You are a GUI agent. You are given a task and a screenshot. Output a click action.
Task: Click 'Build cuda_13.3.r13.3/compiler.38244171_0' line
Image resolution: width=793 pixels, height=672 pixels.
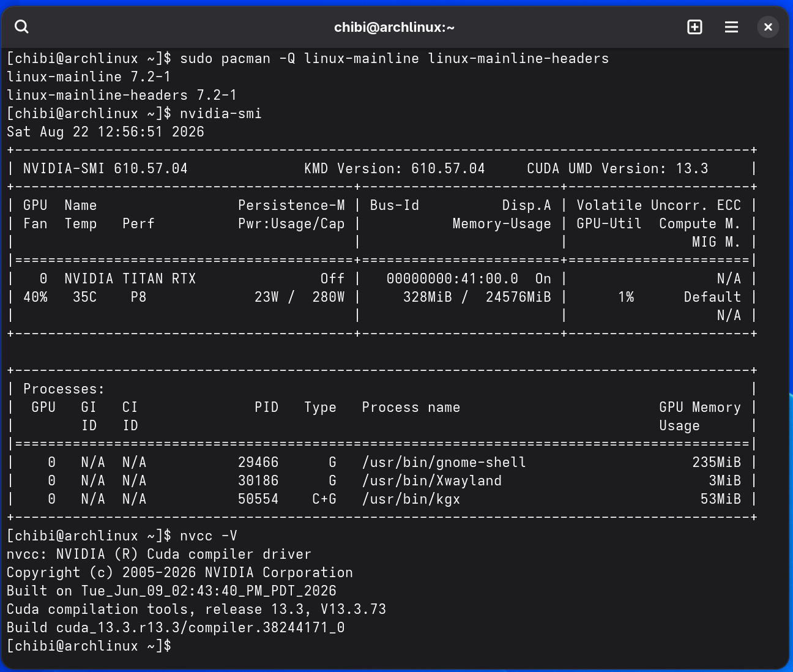pyautogui.click(x=176, y=628)
